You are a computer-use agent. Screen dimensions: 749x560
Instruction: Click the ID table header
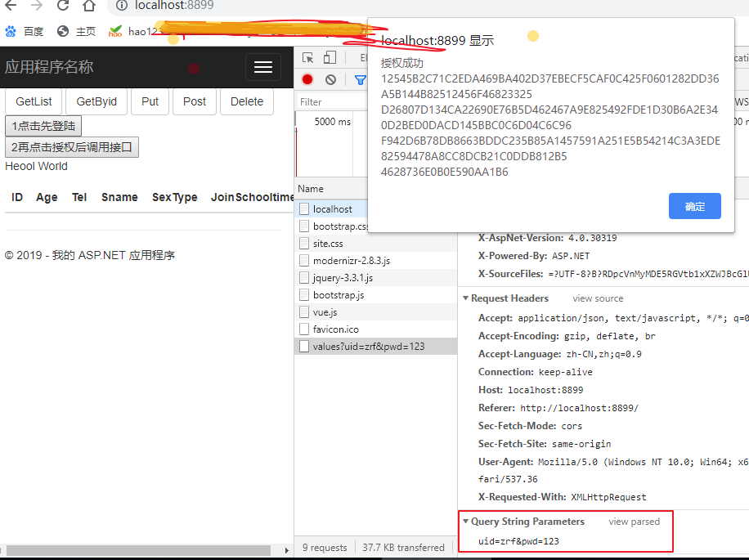pos(17,197)
